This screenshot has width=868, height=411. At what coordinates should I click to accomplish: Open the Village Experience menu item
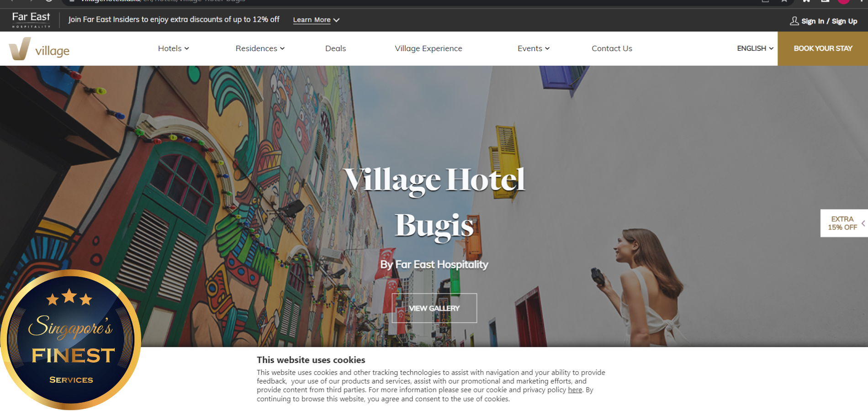[x=429, y=48]
